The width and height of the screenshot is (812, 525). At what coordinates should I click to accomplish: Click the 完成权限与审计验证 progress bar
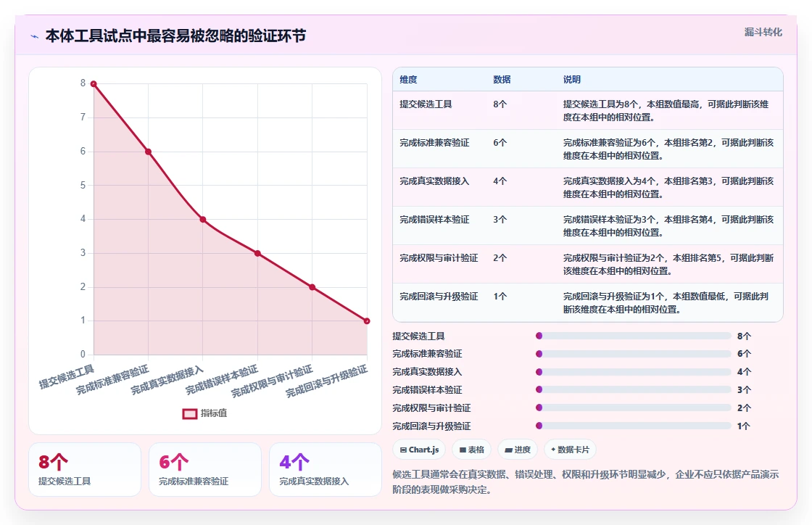pyautogui.click(x=634, y=408)
